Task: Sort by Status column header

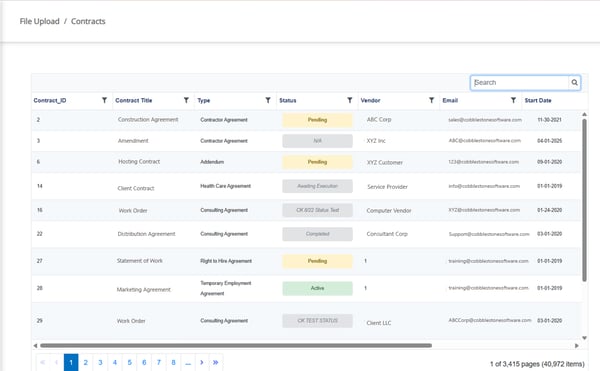Action: 288,101
